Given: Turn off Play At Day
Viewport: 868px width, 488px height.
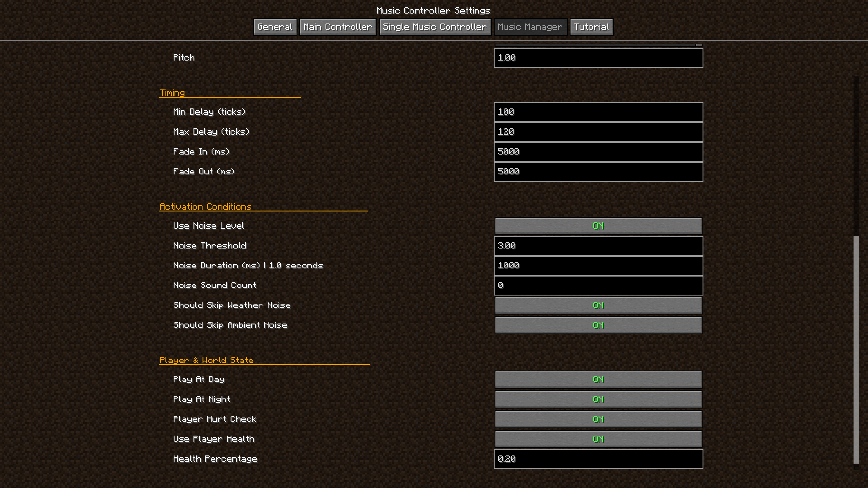Looking at the screenshot, I should coord(598,379).
